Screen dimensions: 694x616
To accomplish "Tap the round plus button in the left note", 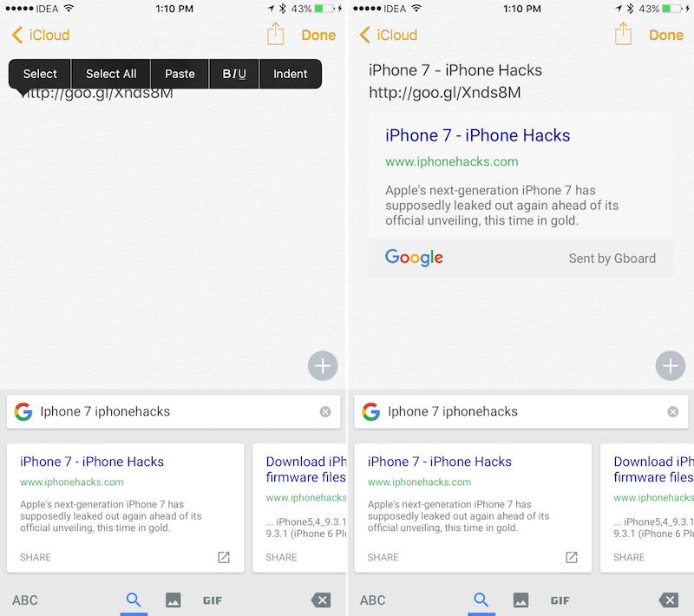I will [x=323, y=366].
